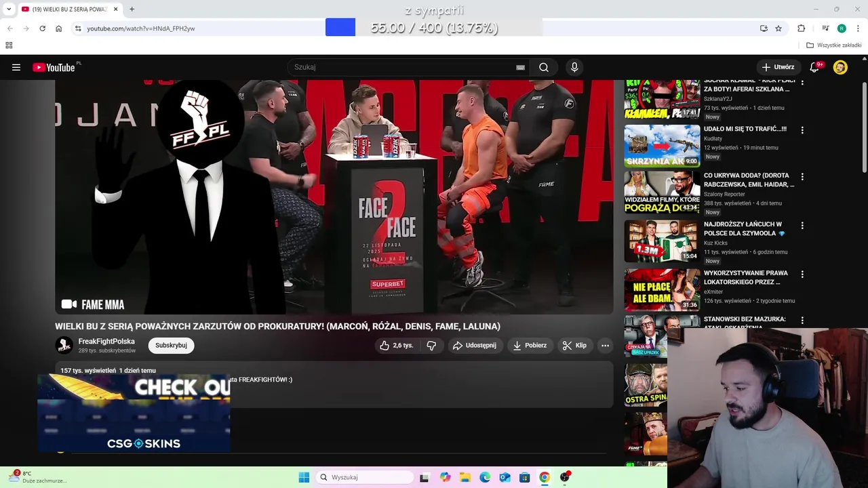Dislike the video with thumbs down
Image resolution: width=868 pixels, height=488 pixels.
431,346
